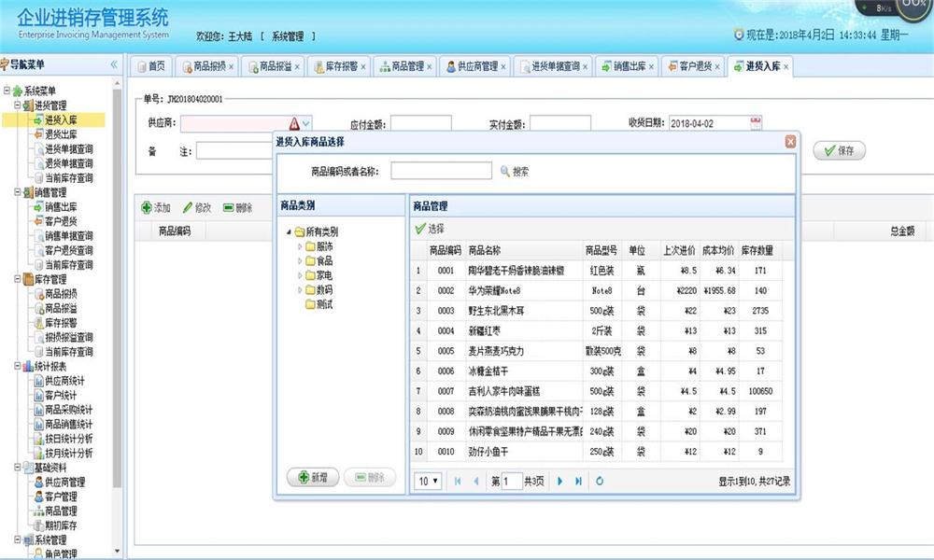Viewport: 934px width, 560px height.
Task: Open 客户管理 in navigation tree
Action: pos(56,497)
